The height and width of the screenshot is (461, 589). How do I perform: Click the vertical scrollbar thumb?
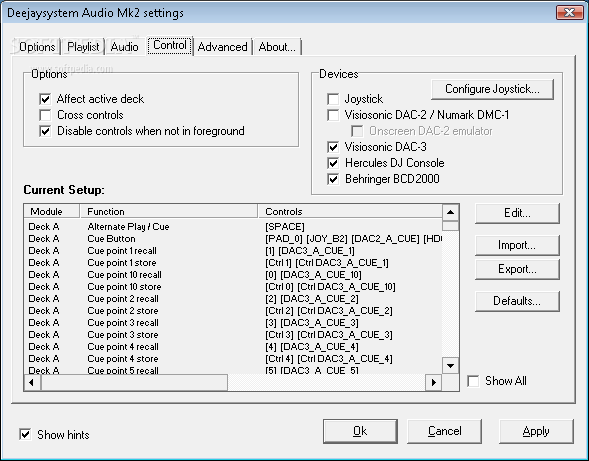[x=450, y=226]
